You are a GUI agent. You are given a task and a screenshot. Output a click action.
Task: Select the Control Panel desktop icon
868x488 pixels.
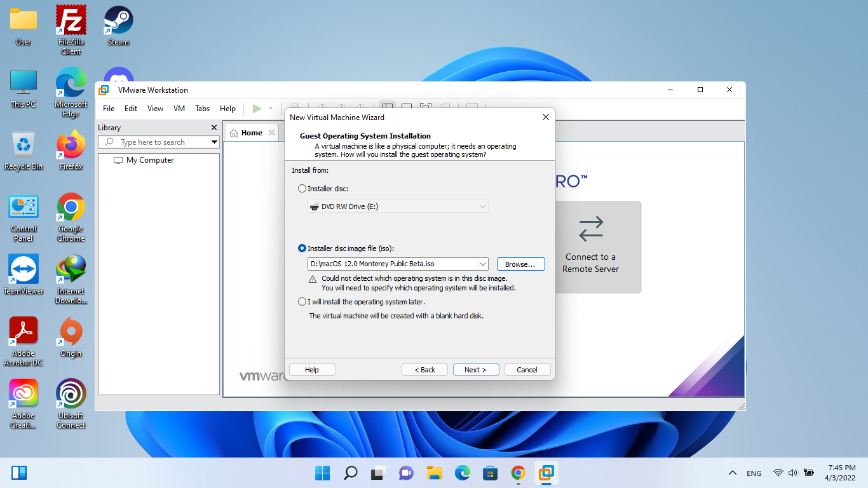24,218
